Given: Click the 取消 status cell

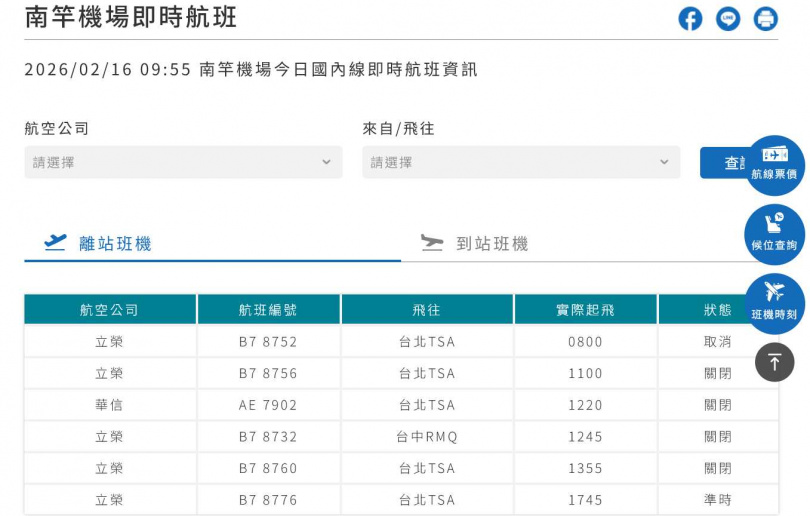Looking at the screenshot, I should [718, 342].
